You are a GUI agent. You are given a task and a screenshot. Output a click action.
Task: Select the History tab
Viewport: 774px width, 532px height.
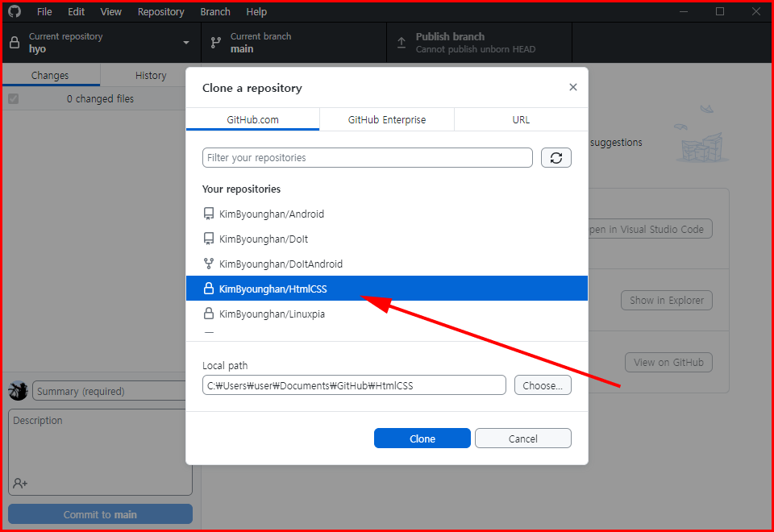pyautogui.click(x=151, y=75)
